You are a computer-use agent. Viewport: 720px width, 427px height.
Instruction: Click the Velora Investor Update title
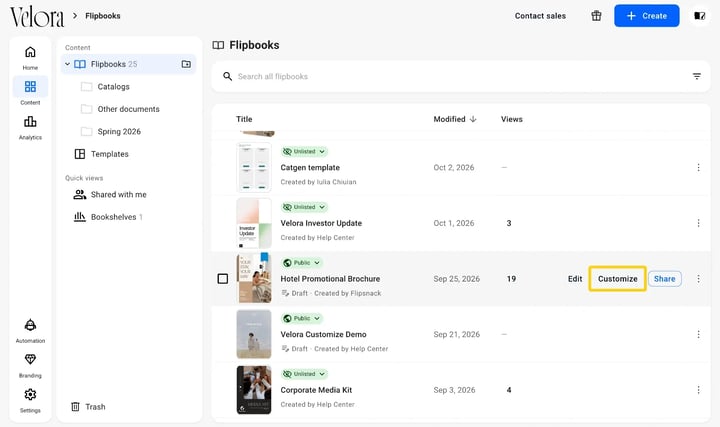tap(321, 223)
